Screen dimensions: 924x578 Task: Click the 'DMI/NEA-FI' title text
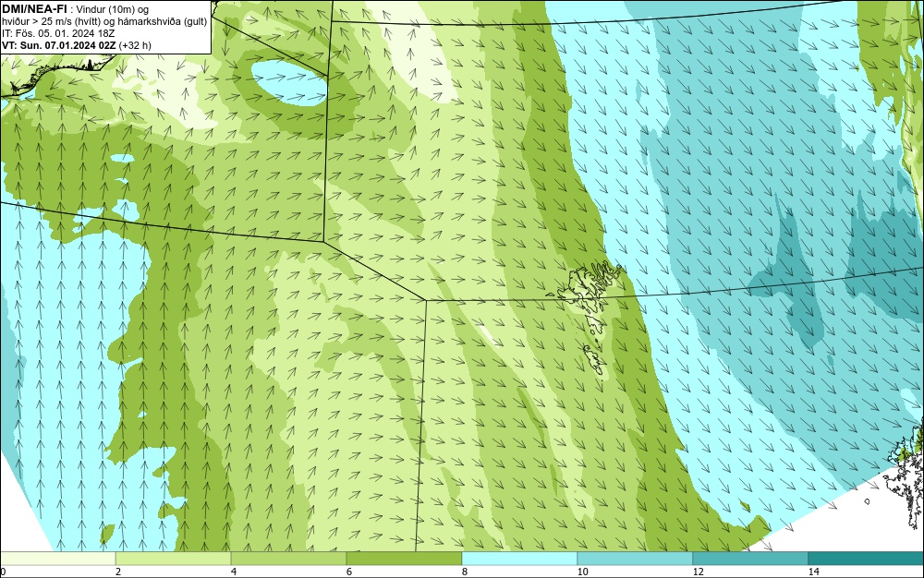pyautogui.click(x=34, y=8)
